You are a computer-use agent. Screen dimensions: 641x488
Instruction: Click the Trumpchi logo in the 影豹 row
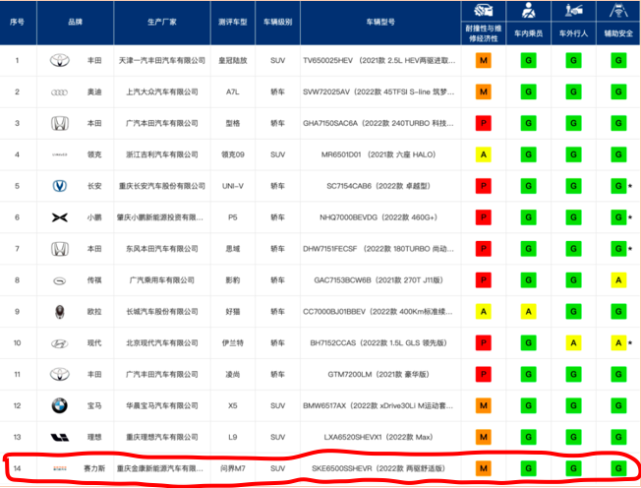[60, 281]
